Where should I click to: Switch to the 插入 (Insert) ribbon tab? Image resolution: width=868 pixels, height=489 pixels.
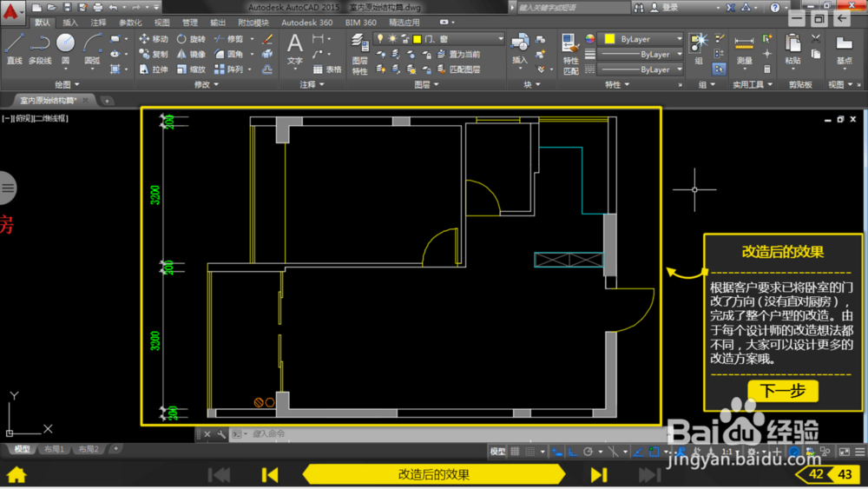tap(70, 23)
